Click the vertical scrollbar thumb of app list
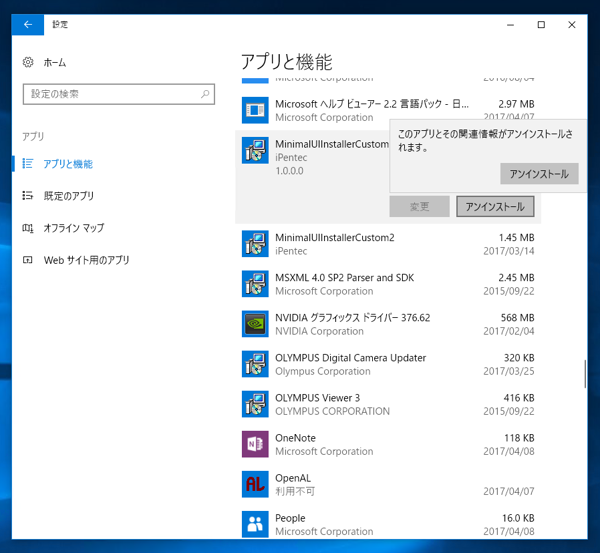This screenshot has width=600, height=553. pos(585,374)
